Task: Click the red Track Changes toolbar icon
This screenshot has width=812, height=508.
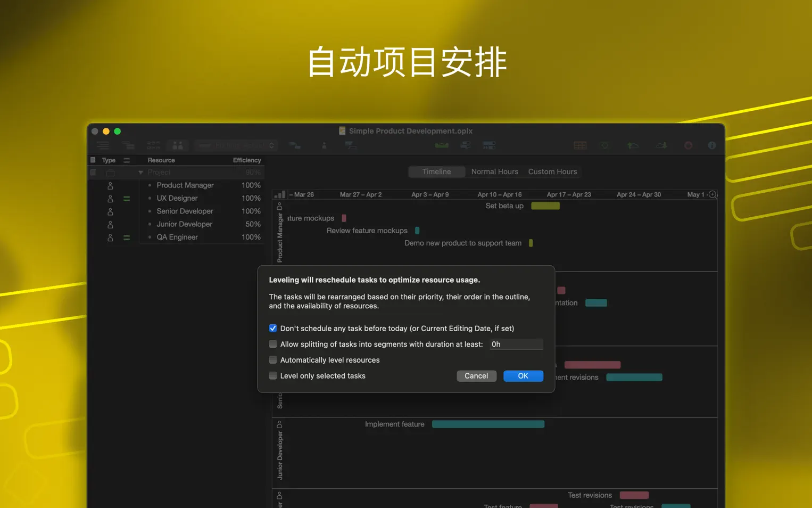Action: pos(688,145)
